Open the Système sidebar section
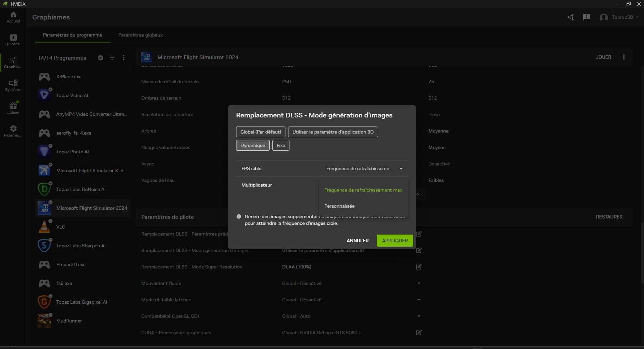 (x=13, y=86)
